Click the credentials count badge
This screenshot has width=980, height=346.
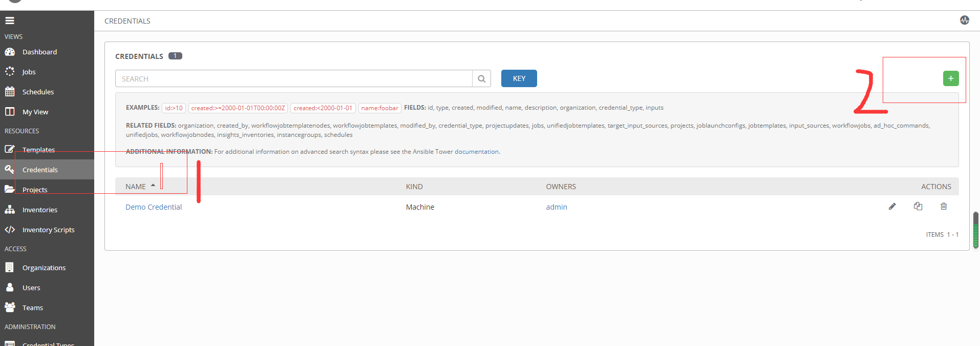coord(175,56)
